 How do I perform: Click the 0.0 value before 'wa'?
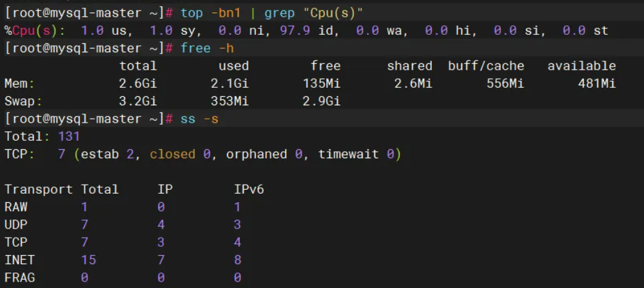367,30
